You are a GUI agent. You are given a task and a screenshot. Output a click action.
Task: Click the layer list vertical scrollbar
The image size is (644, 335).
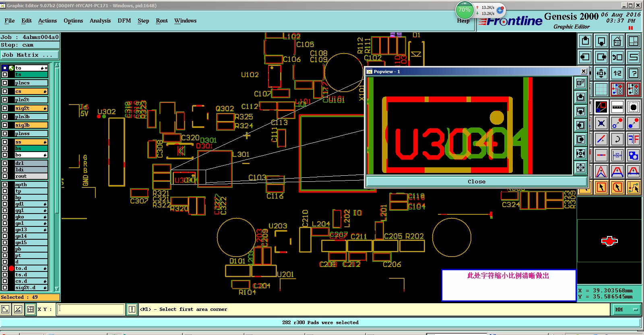click(57, 177)
